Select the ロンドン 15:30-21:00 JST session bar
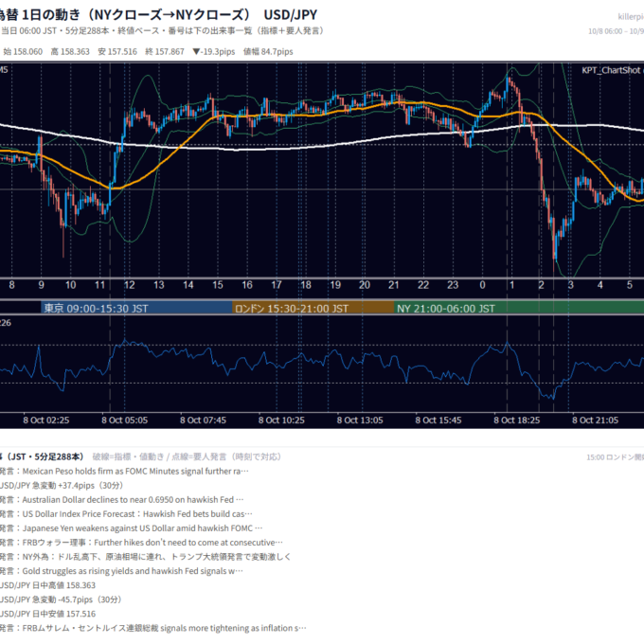The width and height of the screenshot is (644, 644). point(313,309)
